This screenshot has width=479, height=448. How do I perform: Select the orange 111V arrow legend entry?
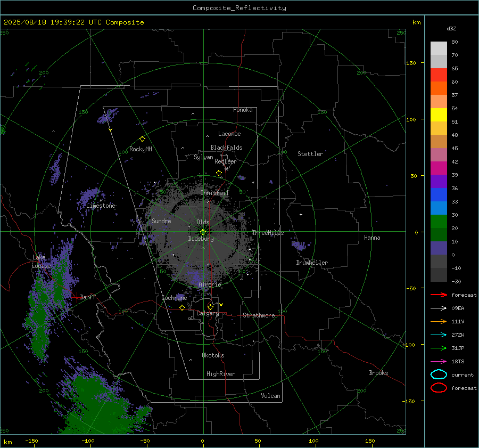coord(439,321)
